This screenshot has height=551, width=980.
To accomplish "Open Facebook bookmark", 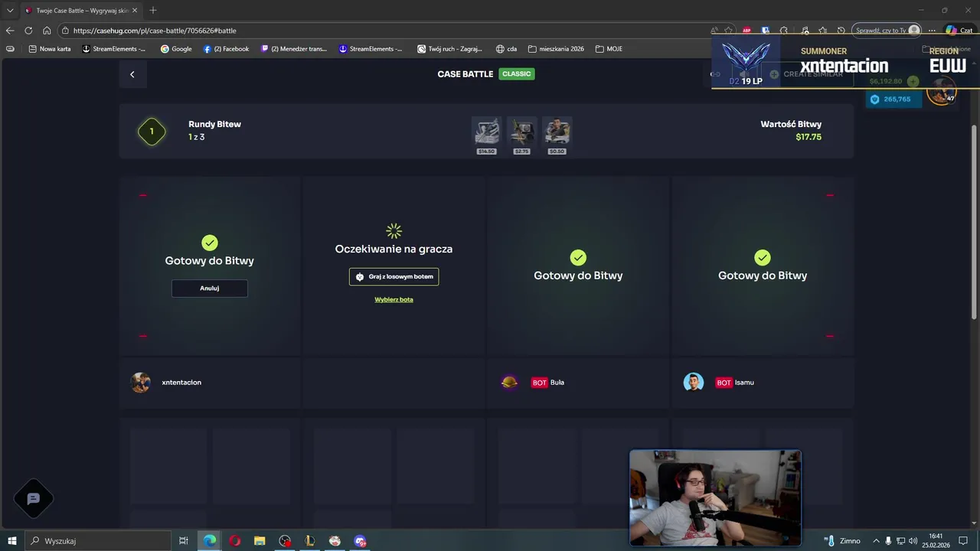I will point(227,49).
